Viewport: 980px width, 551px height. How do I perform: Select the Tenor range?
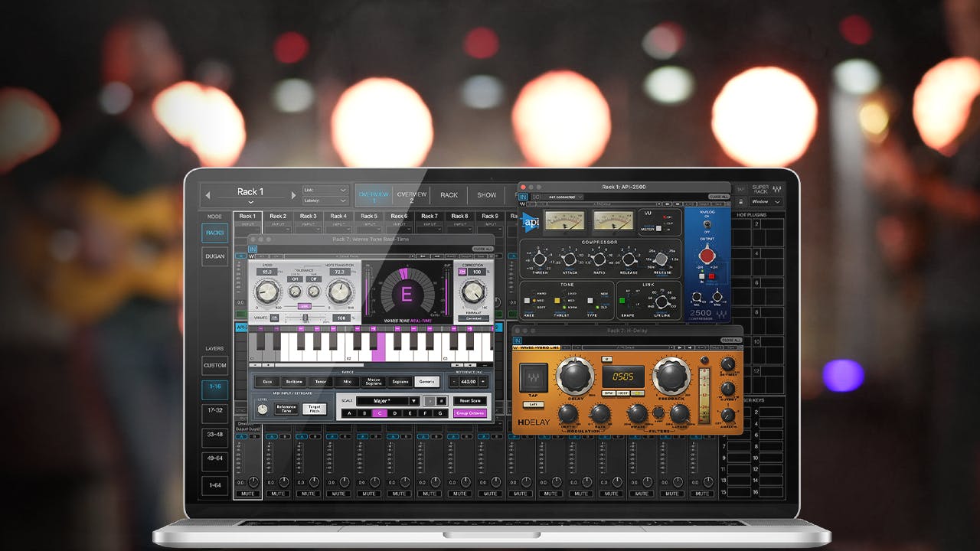click(x=321, y=381)
